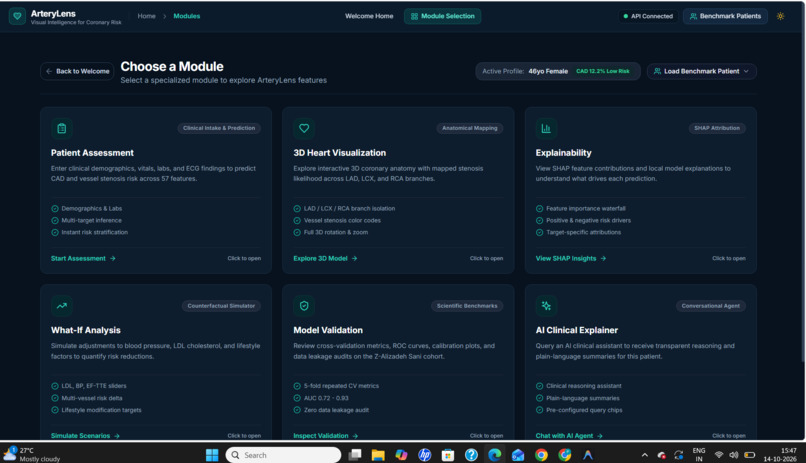Click the battery tray icon
Image resolution: width=806 pixels, height=463 pixels.
pyautogui.click(x=749, y=455)
